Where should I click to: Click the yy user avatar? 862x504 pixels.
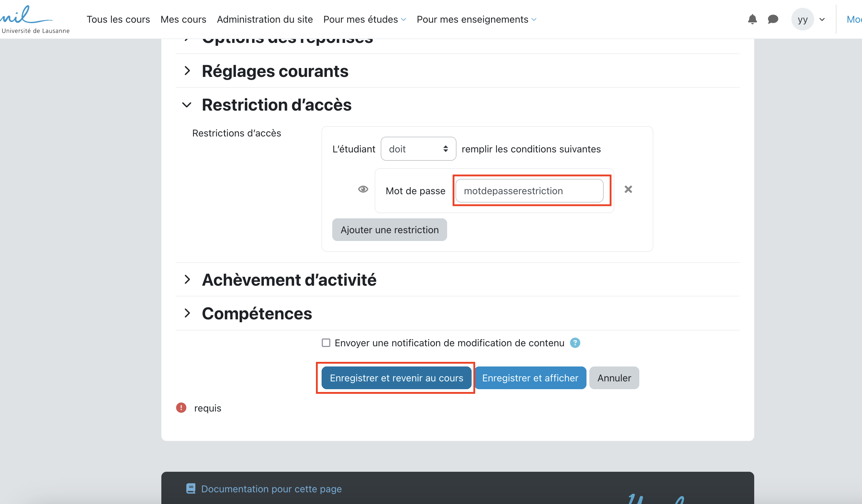[x=802, y=19]
